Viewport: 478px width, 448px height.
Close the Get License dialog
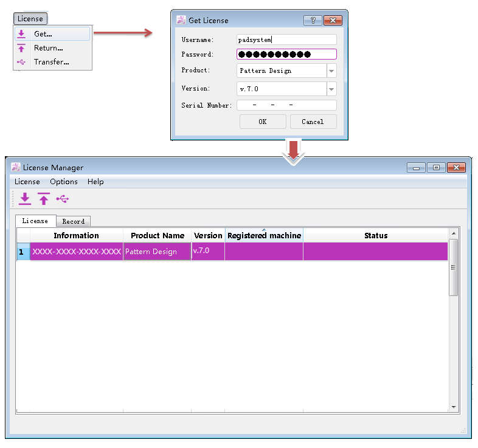click(332, 20)
